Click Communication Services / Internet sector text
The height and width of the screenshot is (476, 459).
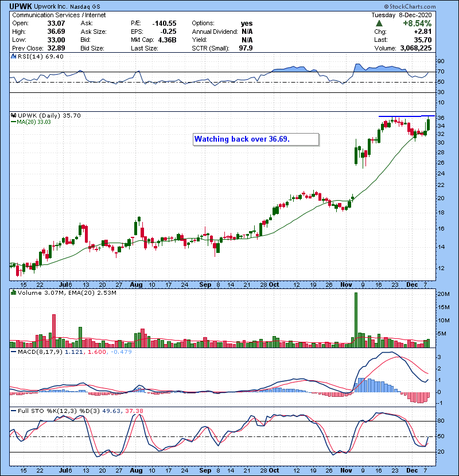(x=59, y=15)
